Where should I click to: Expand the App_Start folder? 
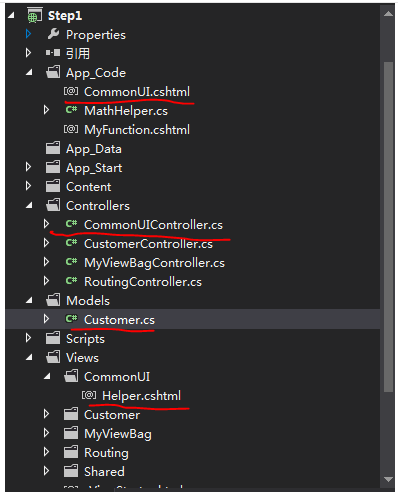28,167
